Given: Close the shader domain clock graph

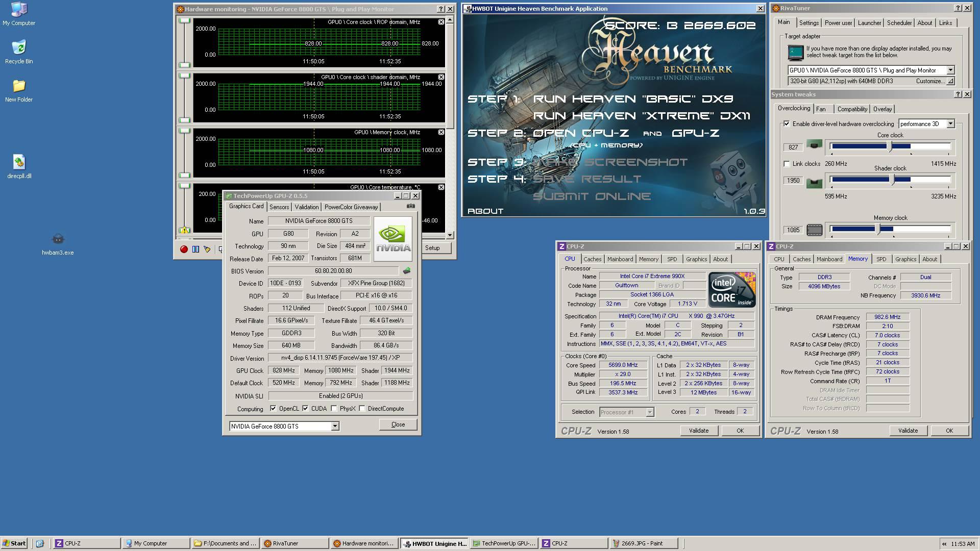Looking at the screenshot, I should coord(441,77).
